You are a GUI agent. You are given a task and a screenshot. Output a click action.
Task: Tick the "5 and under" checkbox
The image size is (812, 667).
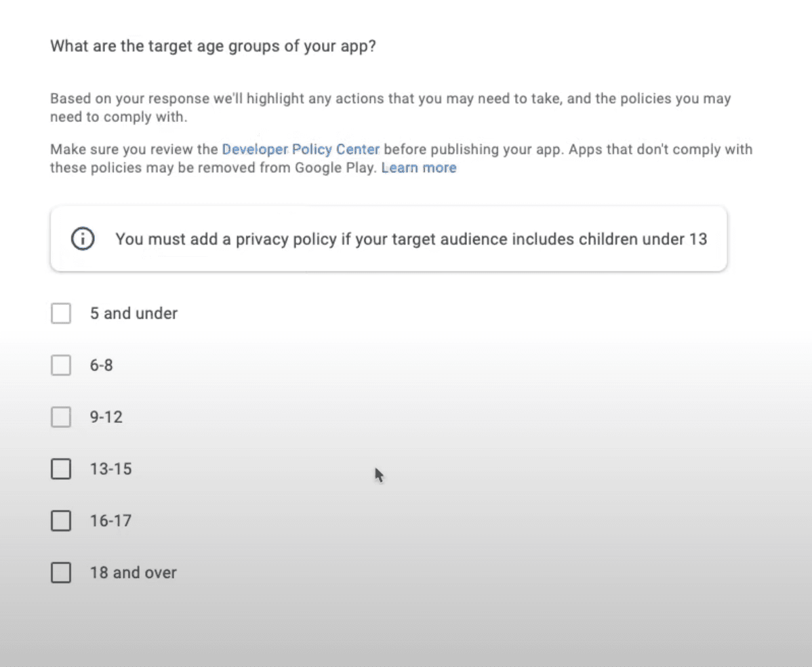(x=61, y=313)
